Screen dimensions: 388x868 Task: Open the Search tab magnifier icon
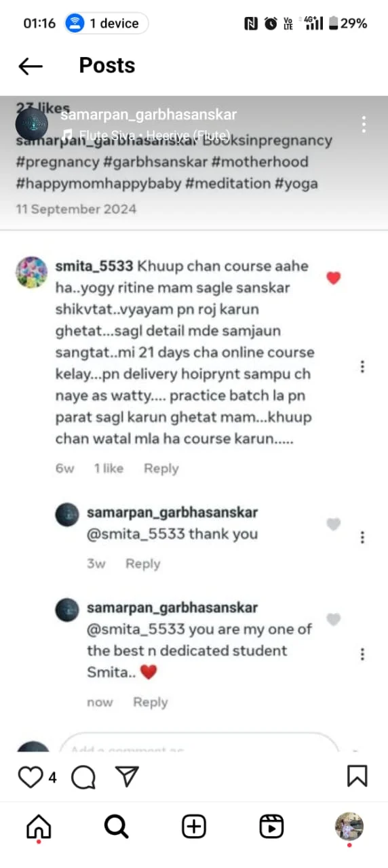point(116,826)
